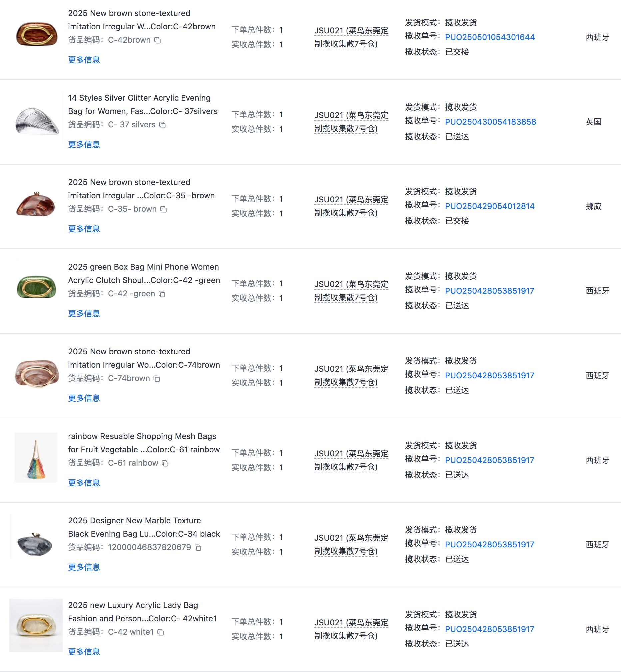
Task: Copy the C-74brown product code
Action: coord(157,379)
